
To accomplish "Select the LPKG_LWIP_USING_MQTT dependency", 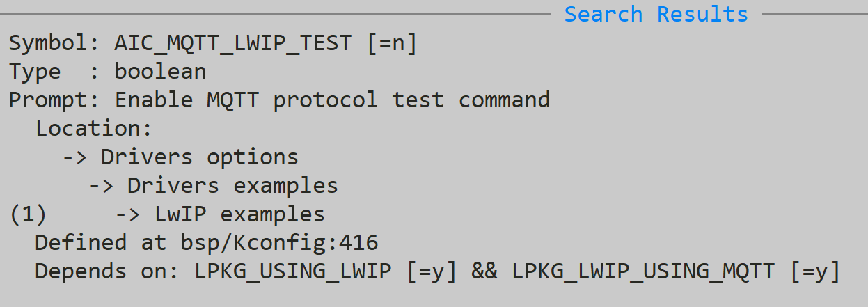I will point(642,271).
